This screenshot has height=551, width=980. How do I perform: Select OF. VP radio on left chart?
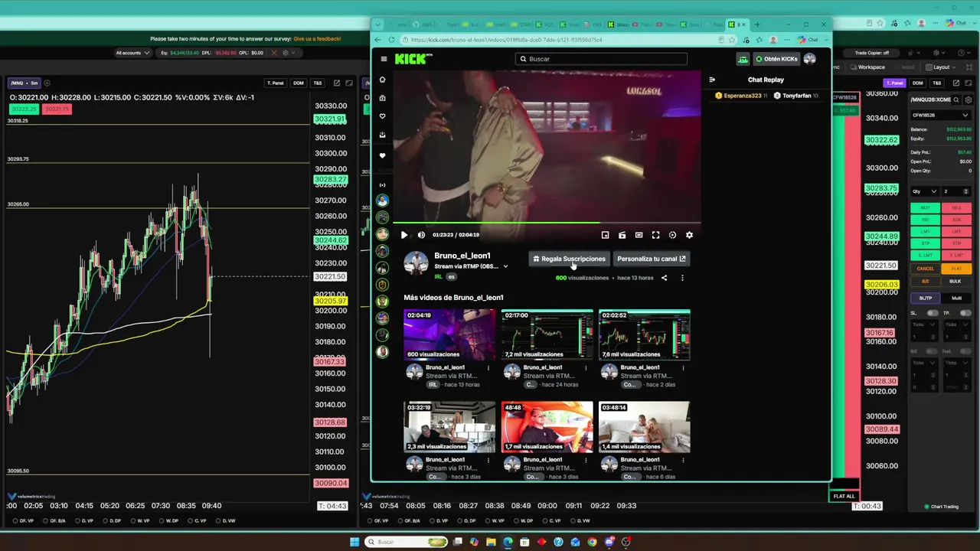pos(16,521)
